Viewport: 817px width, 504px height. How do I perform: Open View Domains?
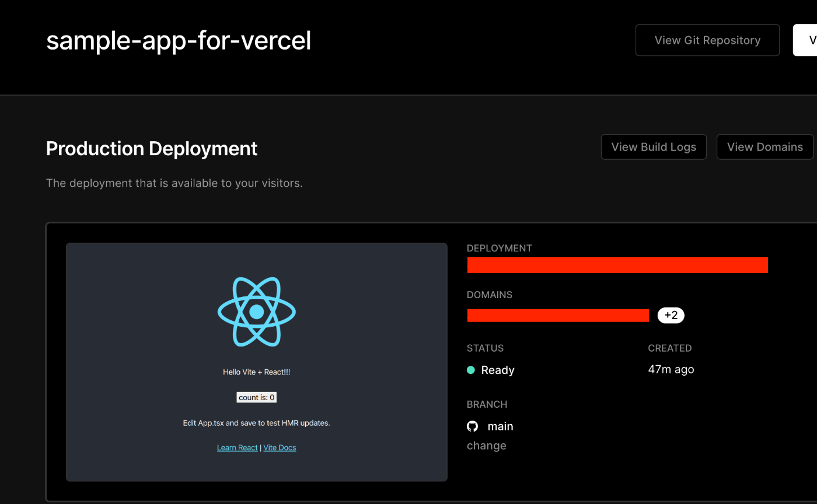coord(764,147)
